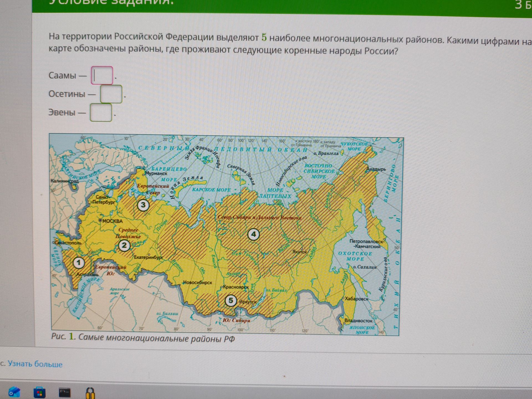Click the Петропавловск-Камчатский label on the map
Image resolution: width=532 pixels, height=399 pixels.
point(367,244)
